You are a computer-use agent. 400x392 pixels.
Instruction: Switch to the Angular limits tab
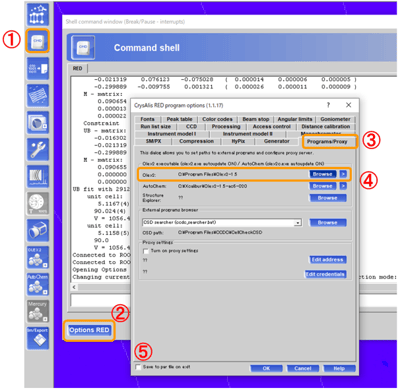tap(295, 119)
